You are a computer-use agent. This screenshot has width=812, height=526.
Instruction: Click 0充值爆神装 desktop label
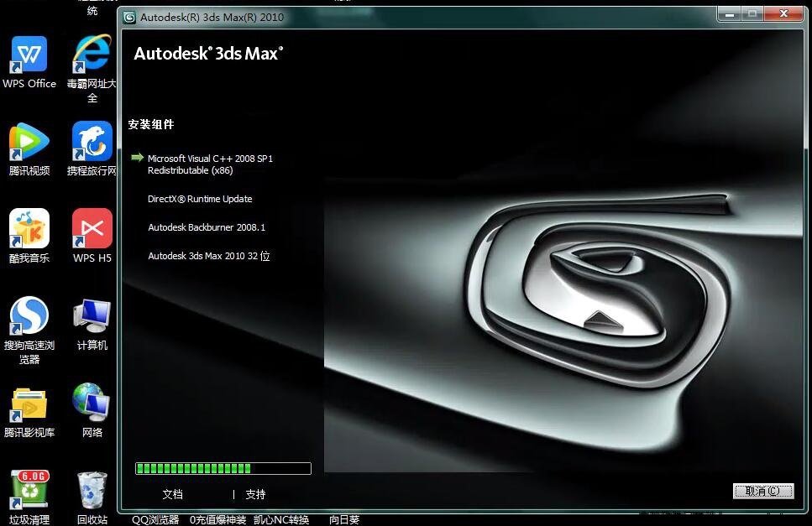pyautogui.click(x=217, y=520)
